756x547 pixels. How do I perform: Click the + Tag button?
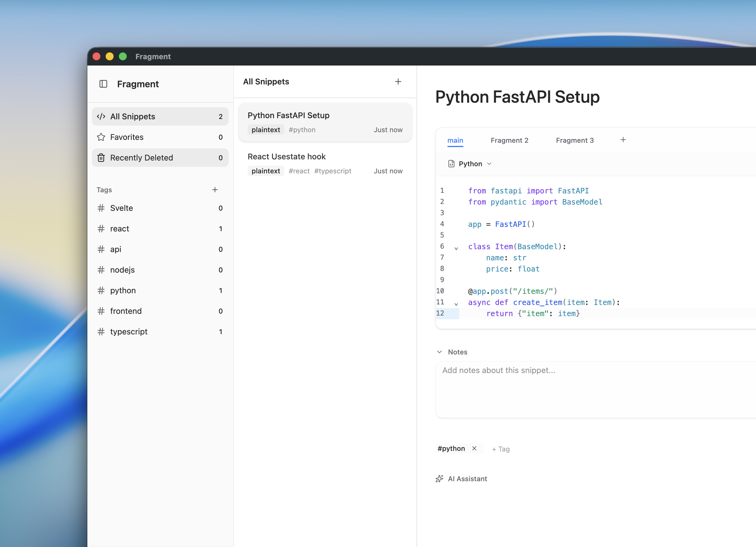tap(500, 449)
